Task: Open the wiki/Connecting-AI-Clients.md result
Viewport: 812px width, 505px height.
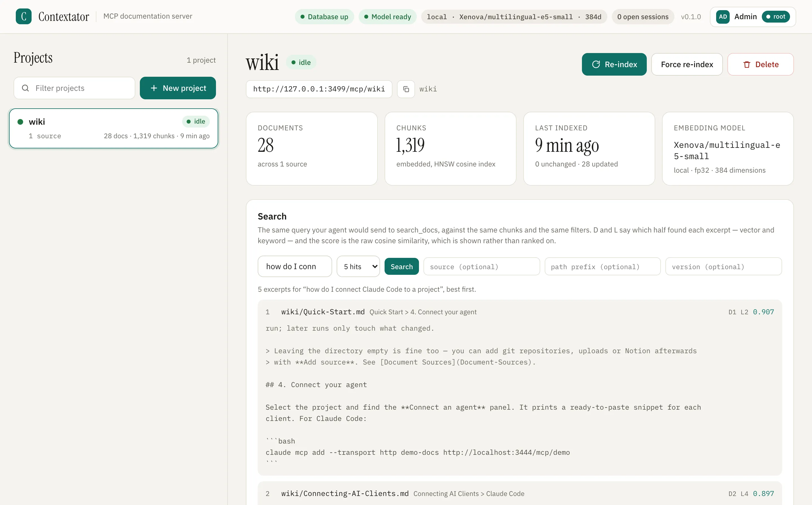Action: click(345, 494)
